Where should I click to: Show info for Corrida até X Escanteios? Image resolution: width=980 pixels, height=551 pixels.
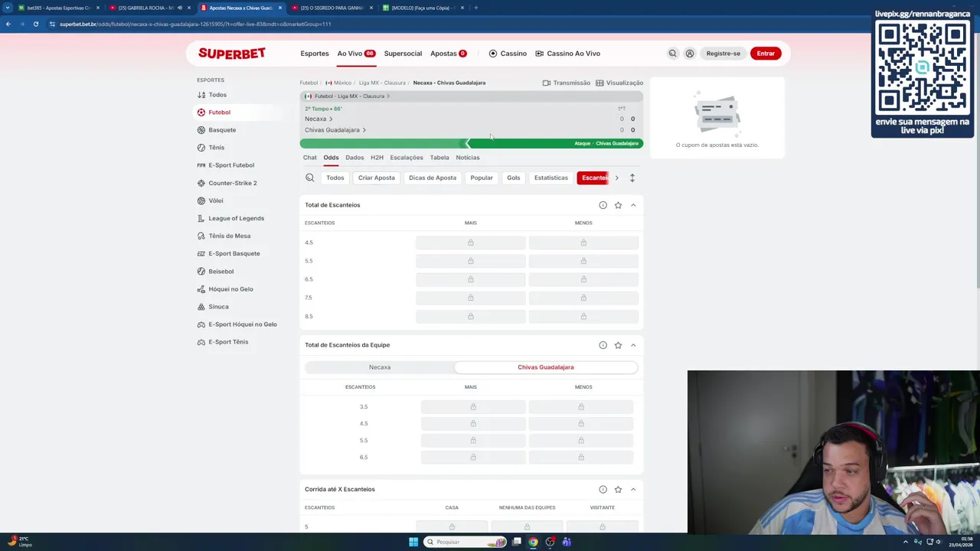point(603,489)
